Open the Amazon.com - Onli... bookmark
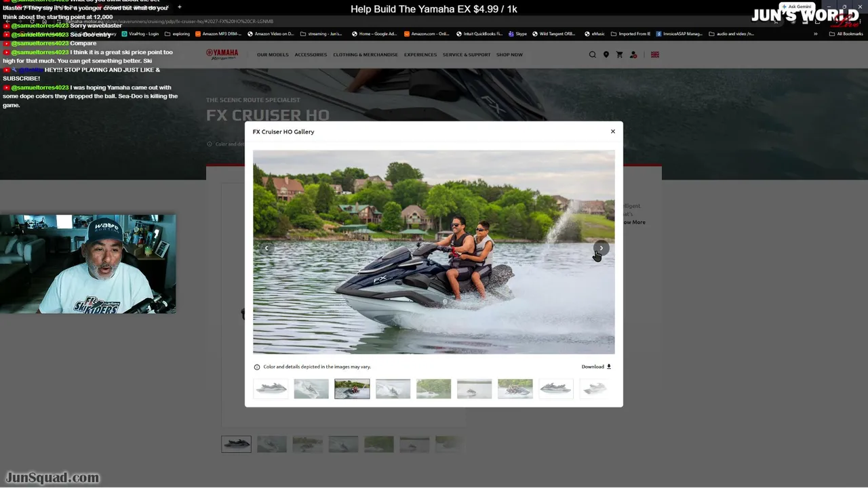The height and width of the screenshot is (488, 868). pyautogui.click(x=427, y=34)
